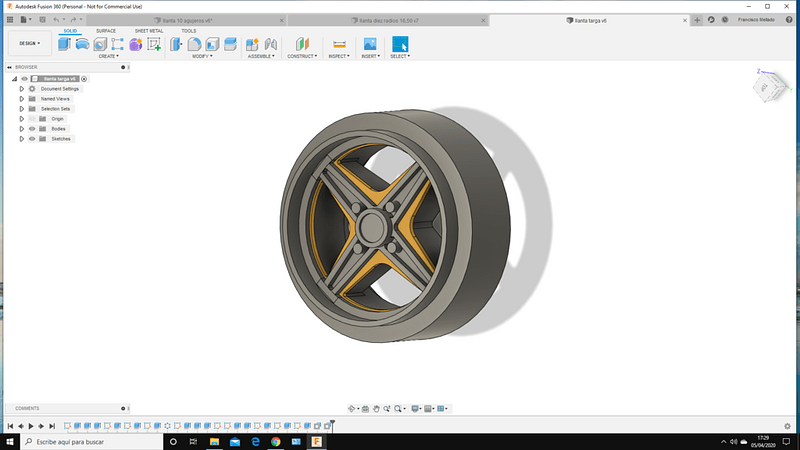The height and width of the screenshot is (450, 800).
Task: Select the Revolve tool in Create
Action: [x=82, y=44]
